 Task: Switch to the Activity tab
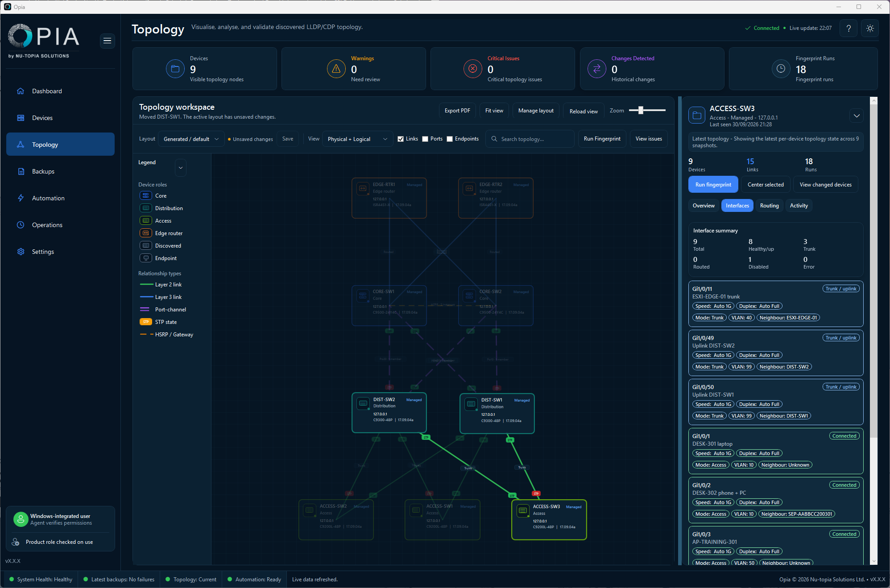799,206
